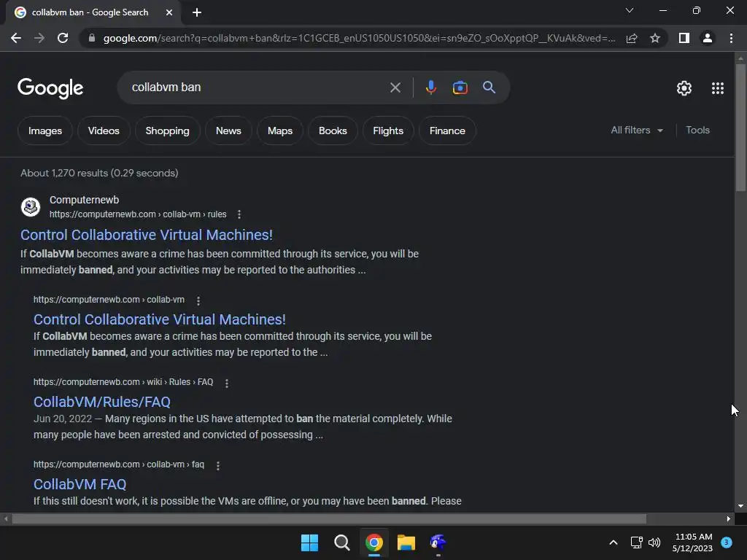
Task: Switch to News results
Action: [228, 131]
